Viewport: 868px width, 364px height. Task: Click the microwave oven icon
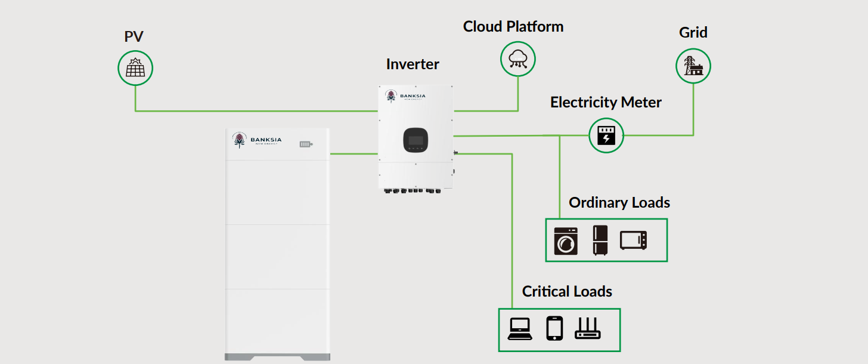pos(633,240)
